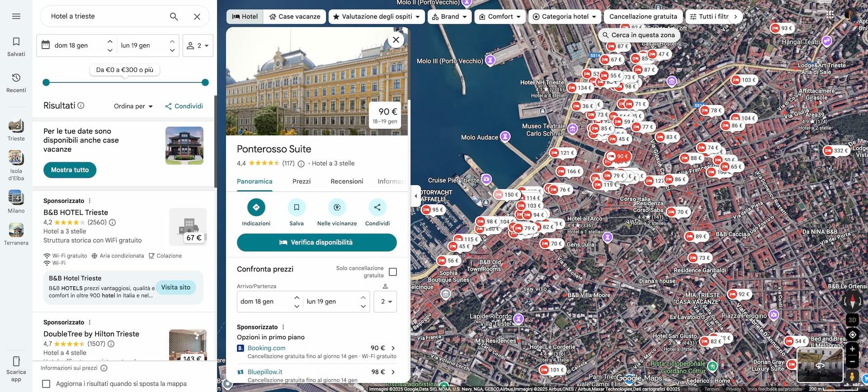Open the hamburger menu in sidebar
The width and height of the screenshot is (868, 392).
click(x=16, y=17)
